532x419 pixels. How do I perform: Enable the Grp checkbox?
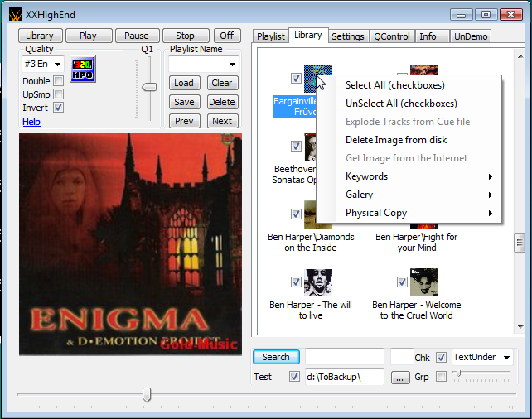(x=441, y=376)
